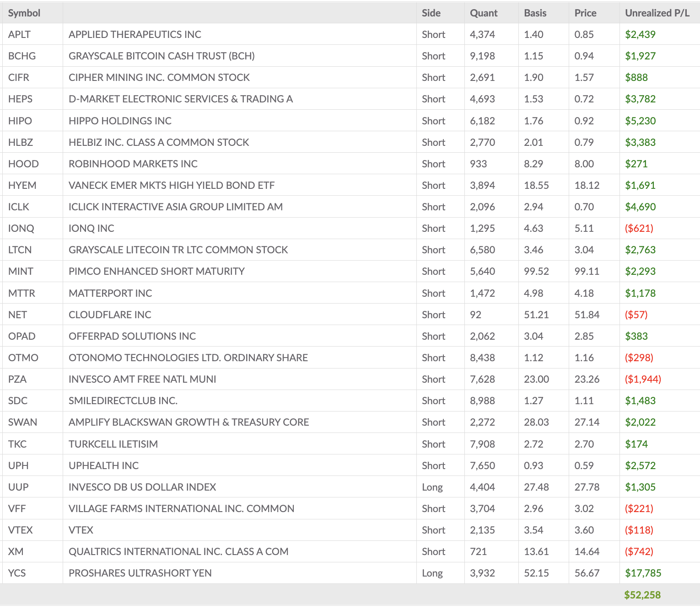The width and height of the screenshot is (700, 609).
Task: Select XM price 14.64
Action: (587, 551)
